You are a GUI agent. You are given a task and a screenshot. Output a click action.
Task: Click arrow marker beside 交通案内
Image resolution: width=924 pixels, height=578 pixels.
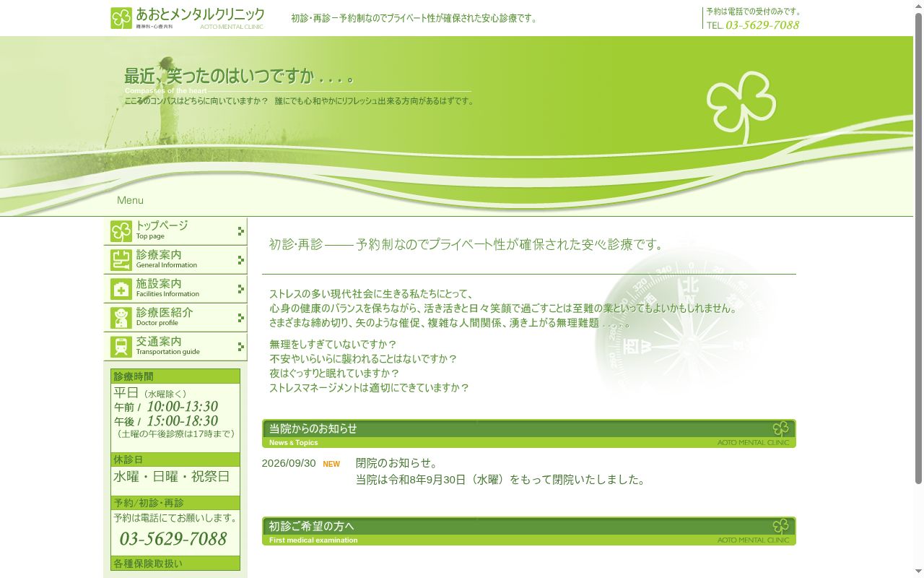pos(241,347)
